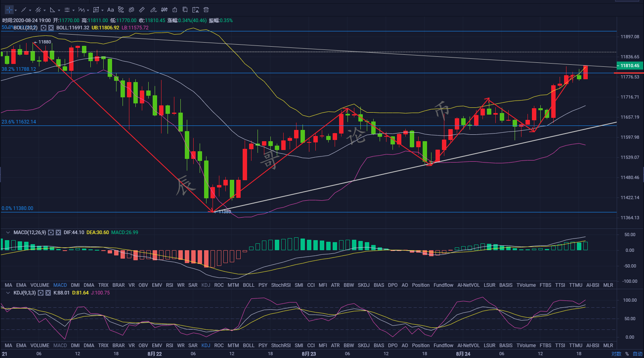Select the lock drawings icon
The image size is (644, 358).
tap(175, 10)
